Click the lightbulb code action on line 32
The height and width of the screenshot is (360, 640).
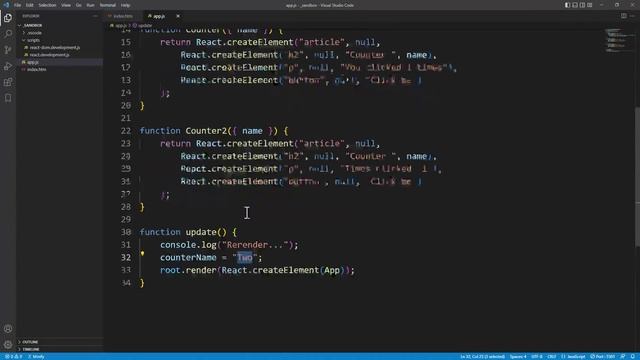(142, 254)
